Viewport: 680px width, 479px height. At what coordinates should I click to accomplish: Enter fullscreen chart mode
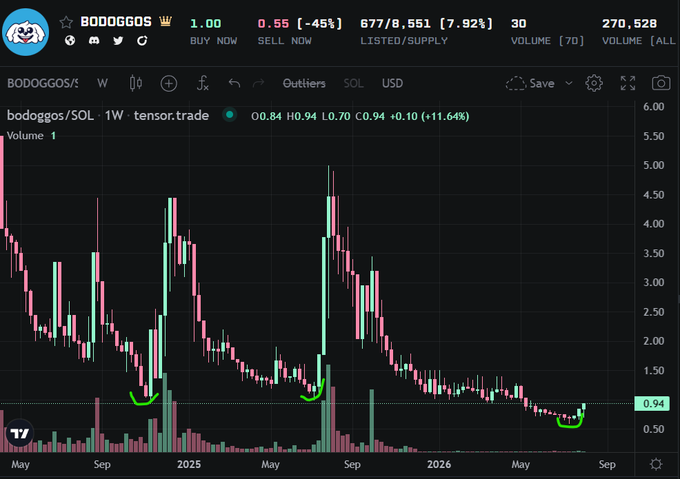tap(628, 83)
